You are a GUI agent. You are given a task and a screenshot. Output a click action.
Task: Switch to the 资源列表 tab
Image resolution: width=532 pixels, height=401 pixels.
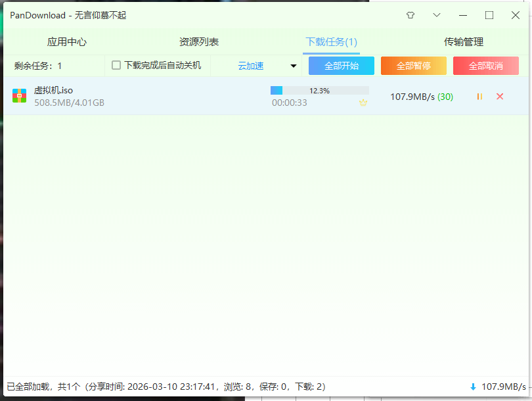click(198, 41)
